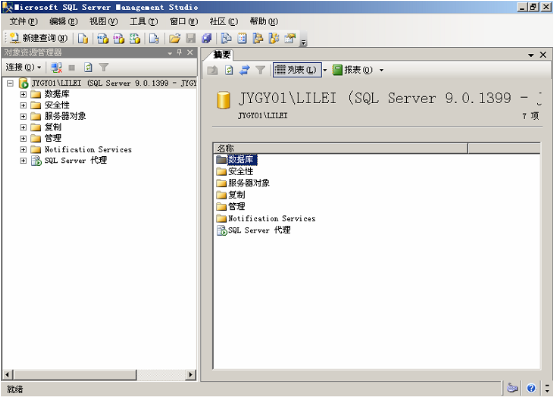The width and height of the screenshot is (555, 398).
Task: Click the filter funnel icon in Object Explorer
Action: (104, 67)
